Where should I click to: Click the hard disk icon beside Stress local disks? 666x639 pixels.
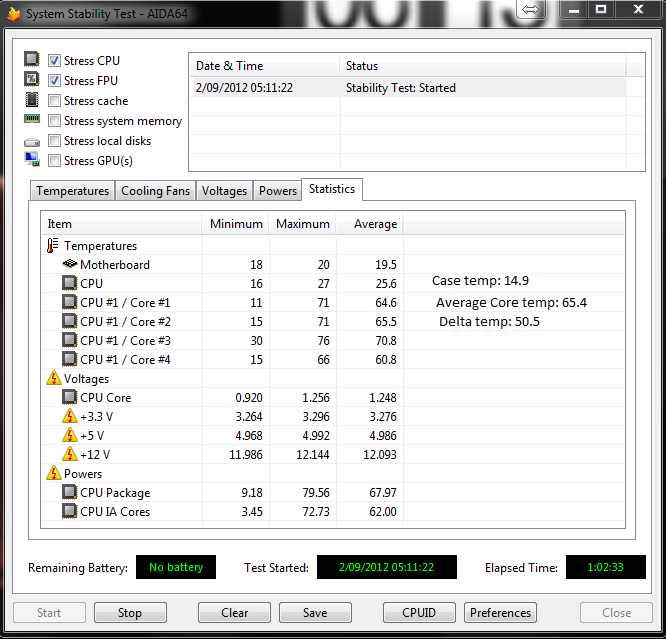tap(32, 142)
